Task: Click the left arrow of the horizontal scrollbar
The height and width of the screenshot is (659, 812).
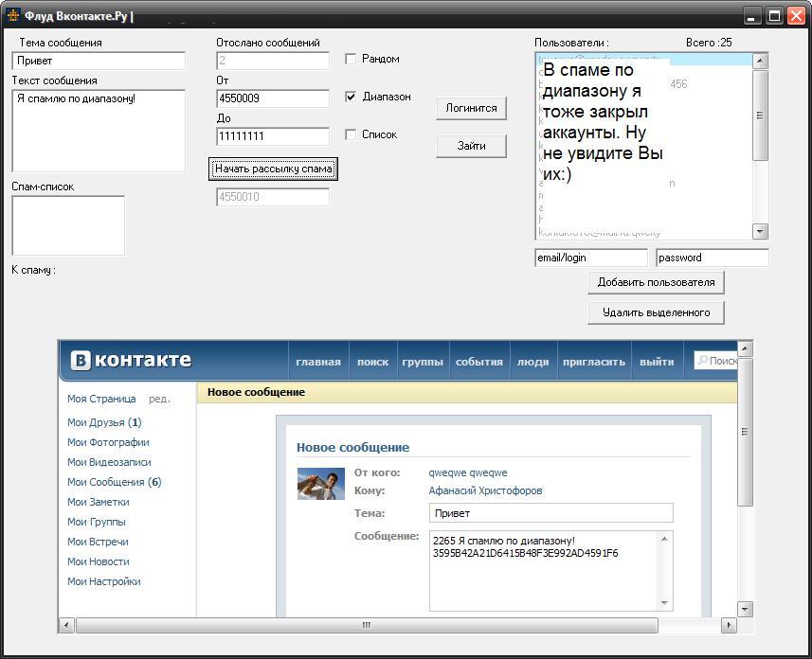Action: tap(66, 625)
